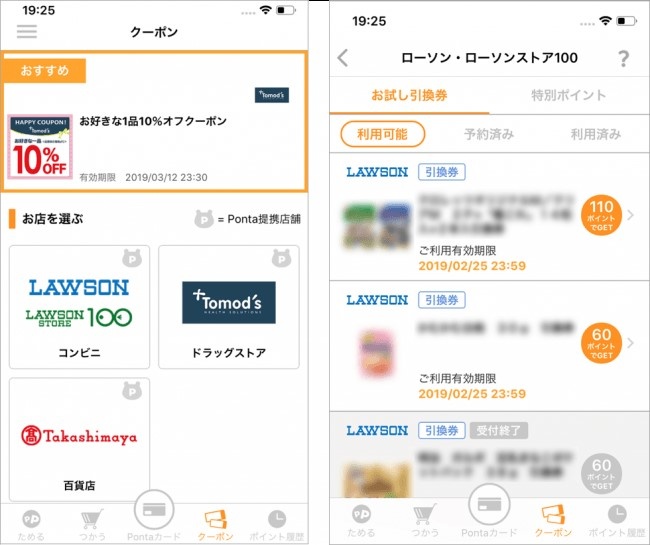Switch to the お試し引換券 tab

click(409, 95)
